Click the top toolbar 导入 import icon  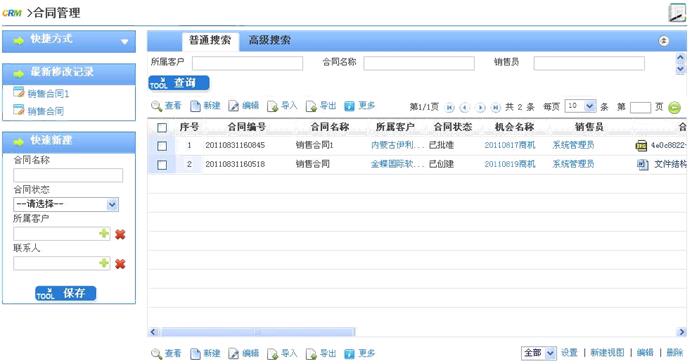[272, 106]
